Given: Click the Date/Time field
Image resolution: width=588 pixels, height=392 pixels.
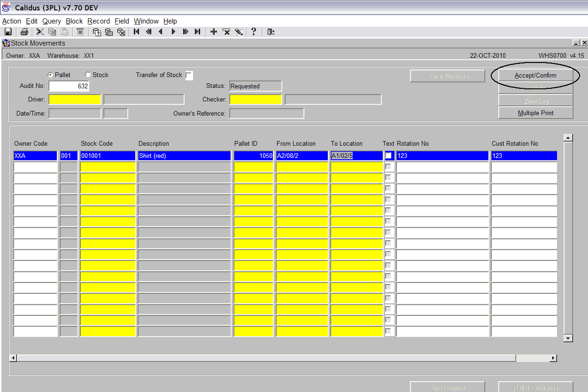Looking at the screenshot, I should point(75,113).
